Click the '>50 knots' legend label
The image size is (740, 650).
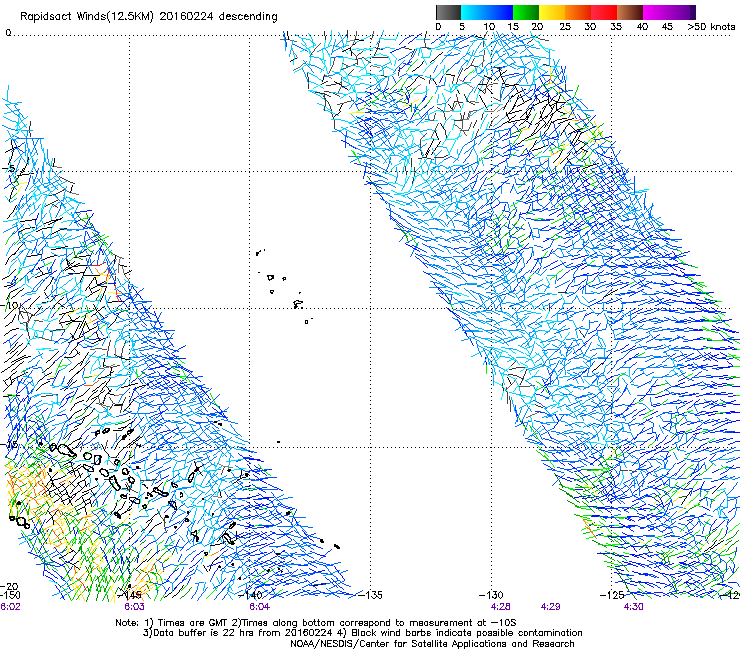[x=711, y=27]
